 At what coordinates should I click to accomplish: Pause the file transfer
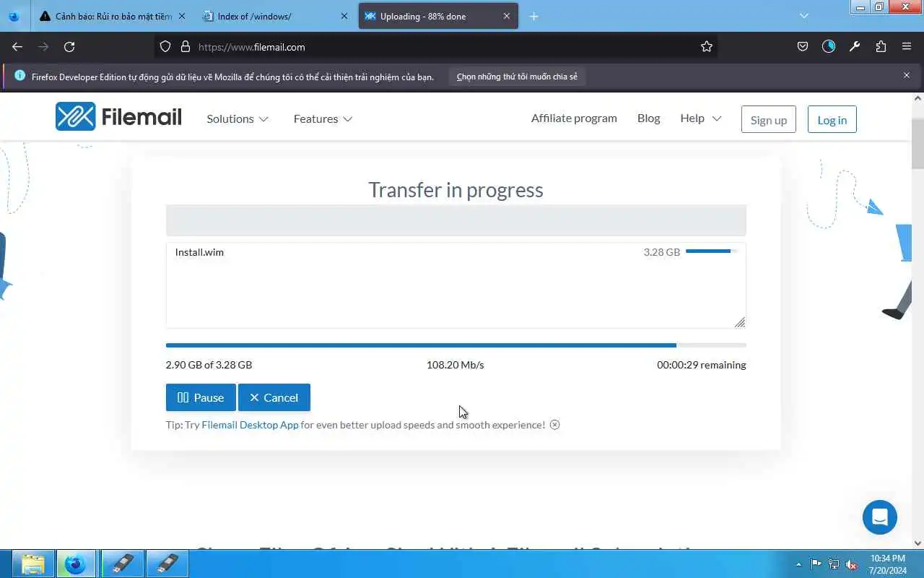[201, 397]
